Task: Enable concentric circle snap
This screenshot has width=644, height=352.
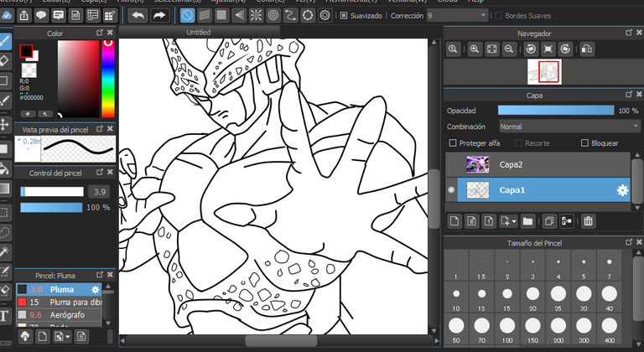Action: [x=273, y=16]
